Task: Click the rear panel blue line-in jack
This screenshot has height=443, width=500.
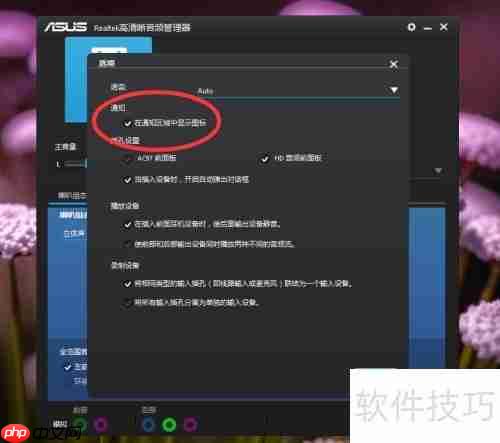Action: tap(149, 425)
